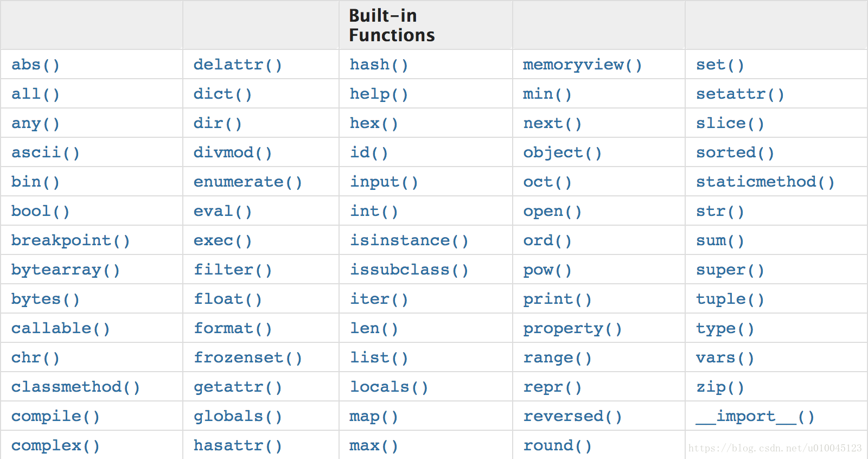
Task: Select the divmod() link
Action: click(233, 153)
